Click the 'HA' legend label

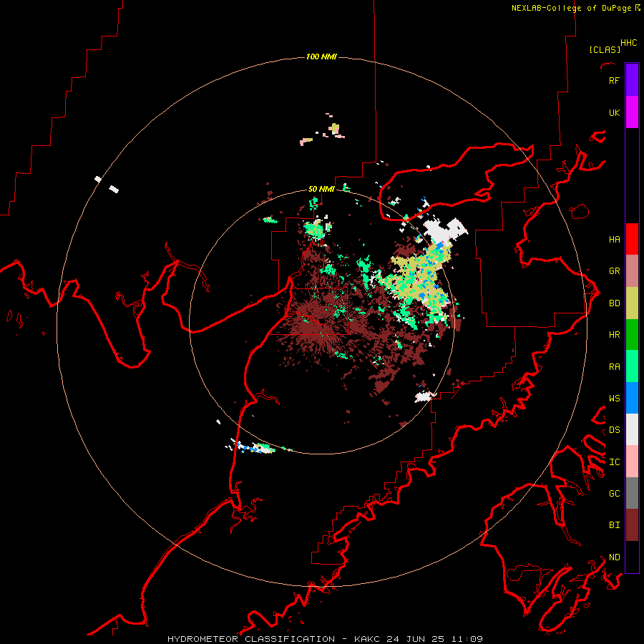[614, 240]
